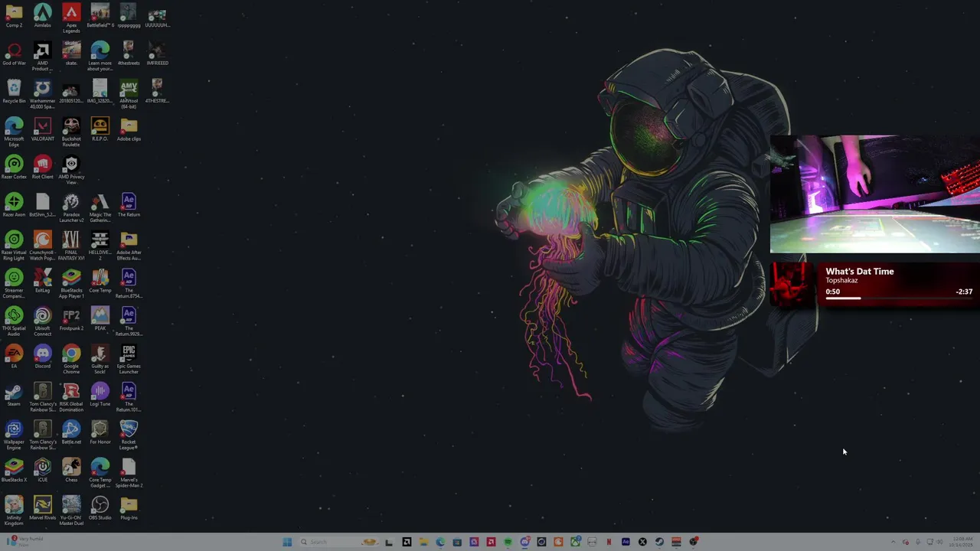This screenshot has height=551, width=980.
Task: Select the Magic The Gathering shortcut
Action: 100,208
